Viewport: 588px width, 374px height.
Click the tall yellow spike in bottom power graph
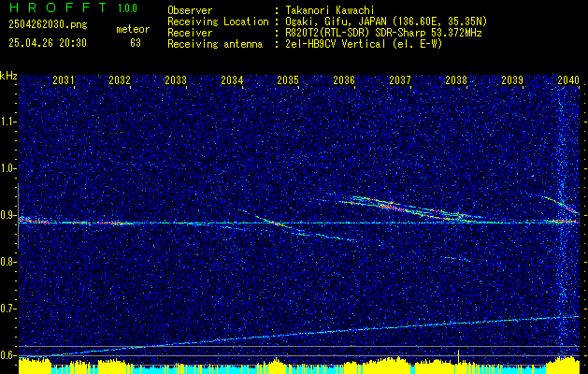[459, 356]
